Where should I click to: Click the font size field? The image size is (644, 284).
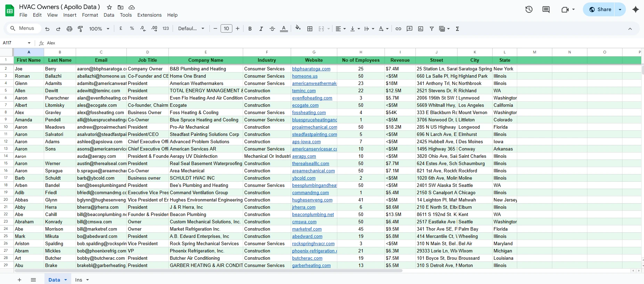click(x=226, y=29)
